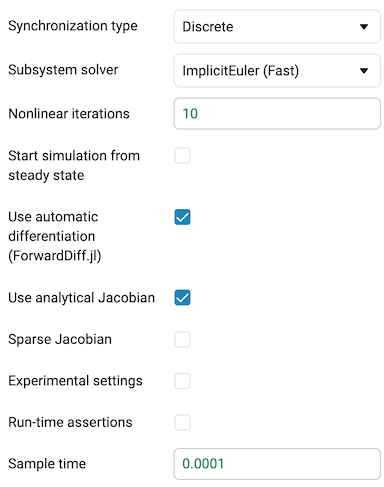The width and height of the screenshot is (384, 487).
Task: Click the Sample time label
Action: tap(47, 464)
